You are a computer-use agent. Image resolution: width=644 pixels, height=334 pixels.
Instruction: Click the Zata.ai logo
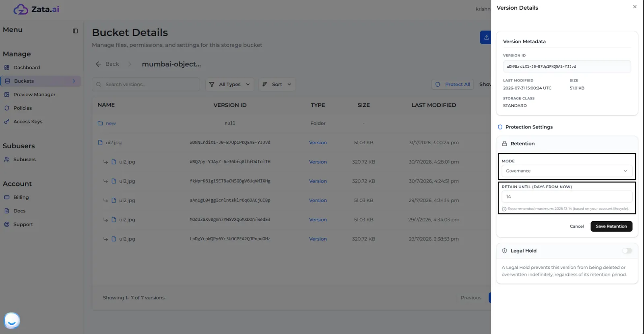pos(36,9)
